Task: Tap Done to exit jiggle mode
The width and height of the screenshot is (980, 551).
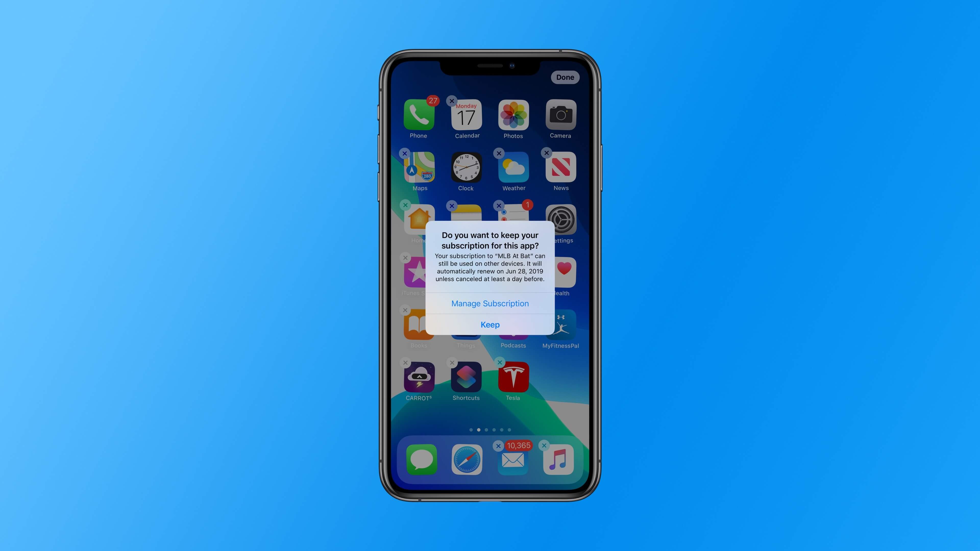Action: coord(564,77)
